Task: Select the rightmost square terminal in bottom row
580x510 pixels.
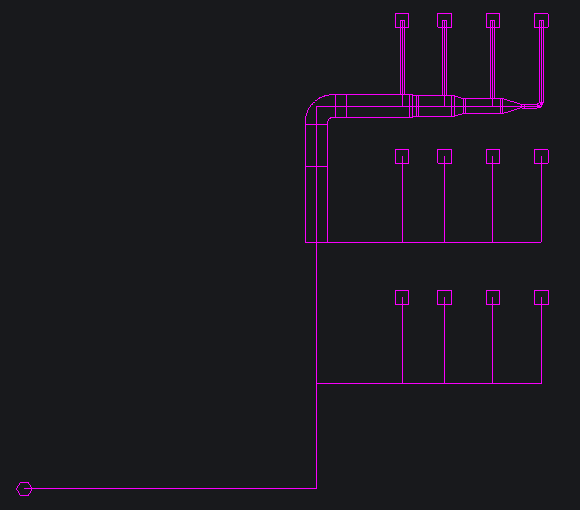Action: [542, 297]
